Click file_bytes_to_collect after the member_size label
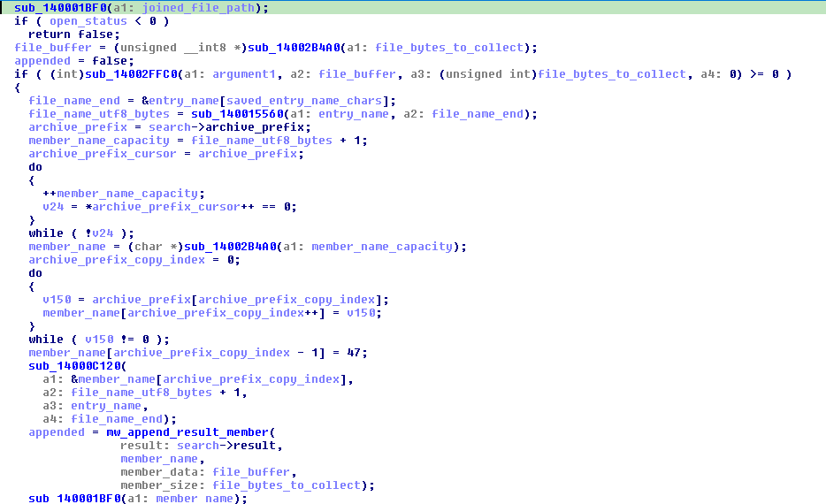 [x=286, y=485]
